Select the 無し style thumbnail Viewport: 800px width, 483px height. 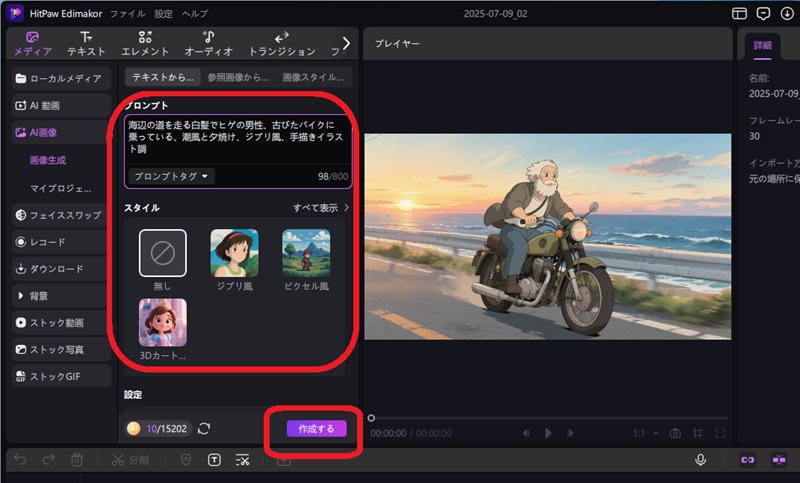click(163, 253)
